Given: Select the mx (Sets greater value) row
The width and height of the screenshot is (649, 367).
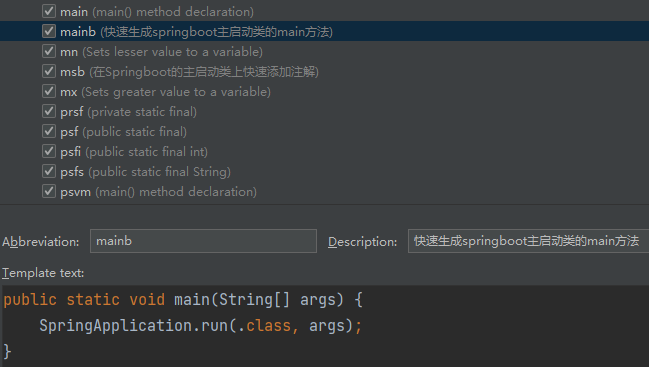Looking at the screenshot, I should pos(324,91).
